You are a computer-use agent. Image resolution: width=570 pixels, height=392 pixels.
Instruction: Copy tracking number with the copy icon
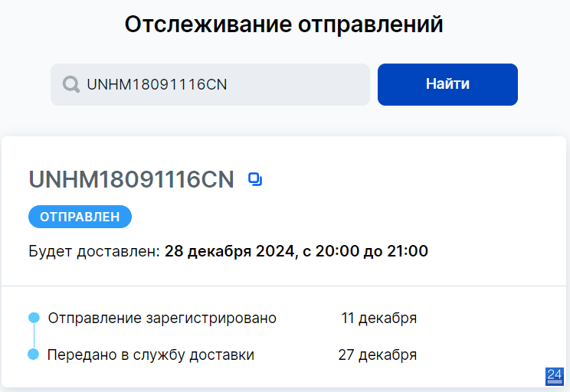click(255, 179)
